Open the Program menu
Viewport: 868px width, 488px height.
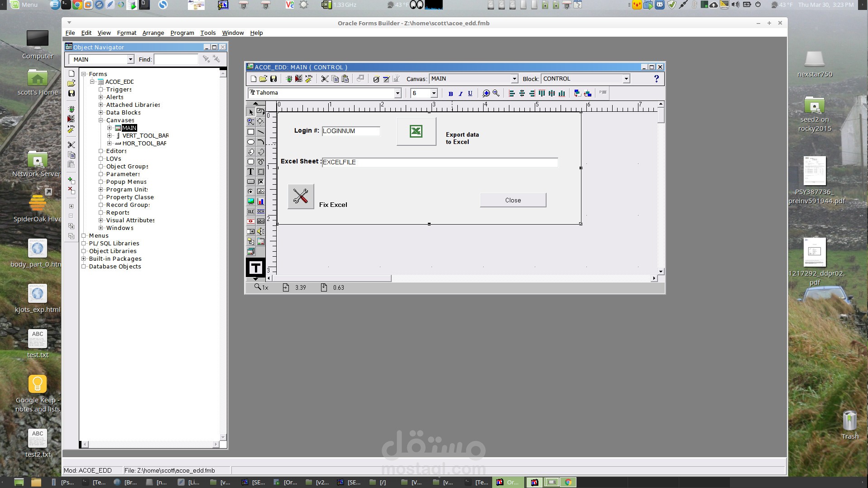click(182, 33)
